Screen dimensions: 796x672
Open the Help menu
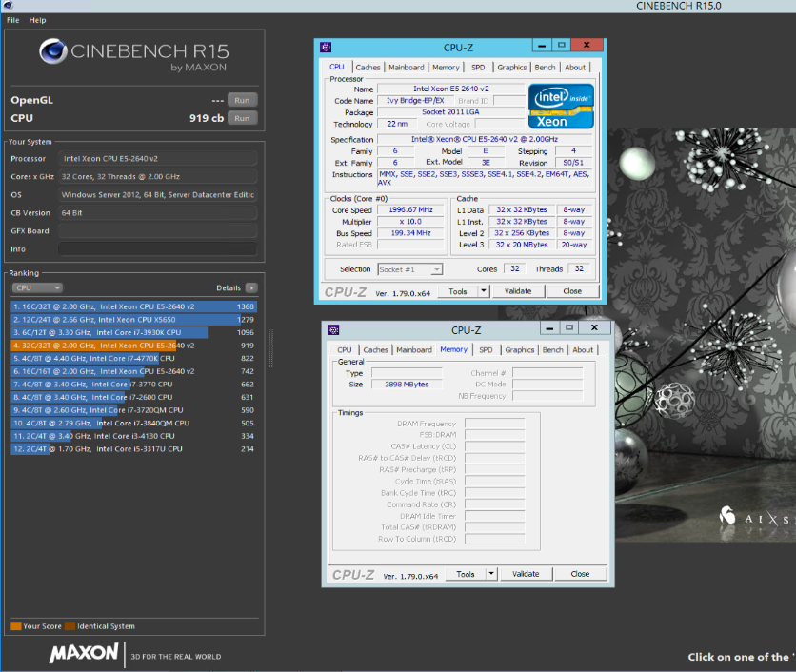point(37,20)
